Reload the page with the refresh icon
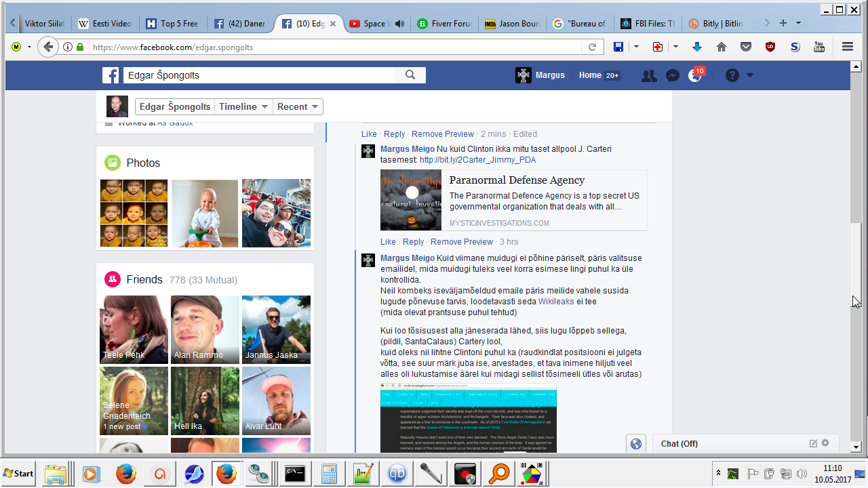The image size is (868, 488). [592, 47]
